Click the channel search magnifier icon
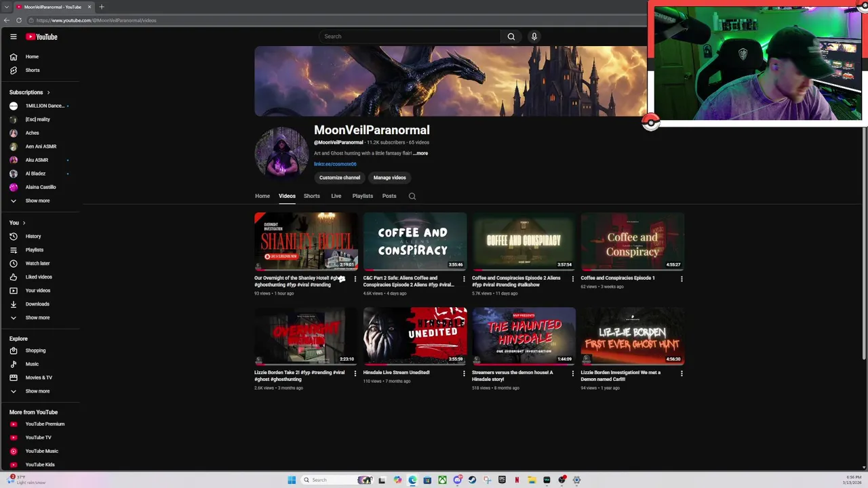The image size is (868, 488). coord(412,197)
